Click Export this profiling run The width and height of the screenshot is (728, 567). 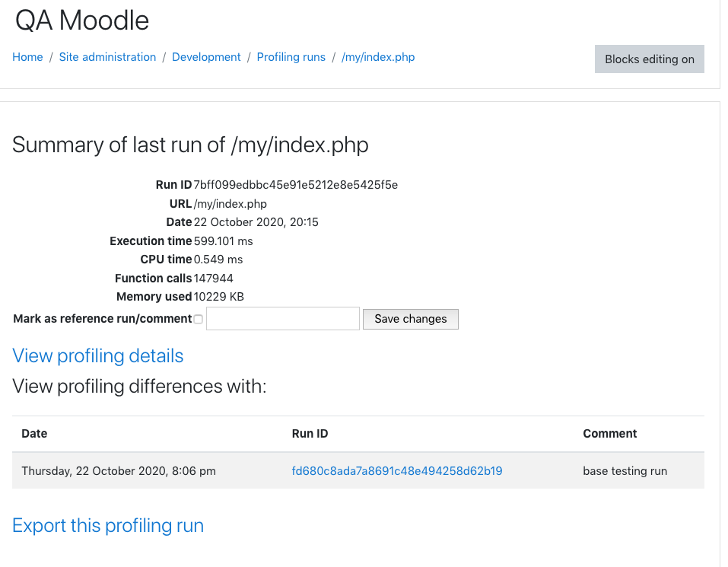pos(108,526)
